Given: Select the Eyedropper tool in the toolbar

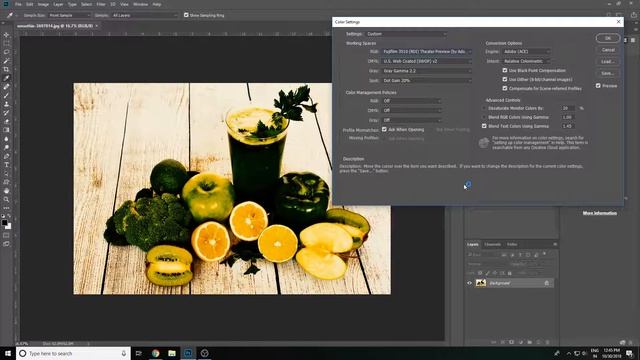Looking at the screenshot, I should point(6,78).
